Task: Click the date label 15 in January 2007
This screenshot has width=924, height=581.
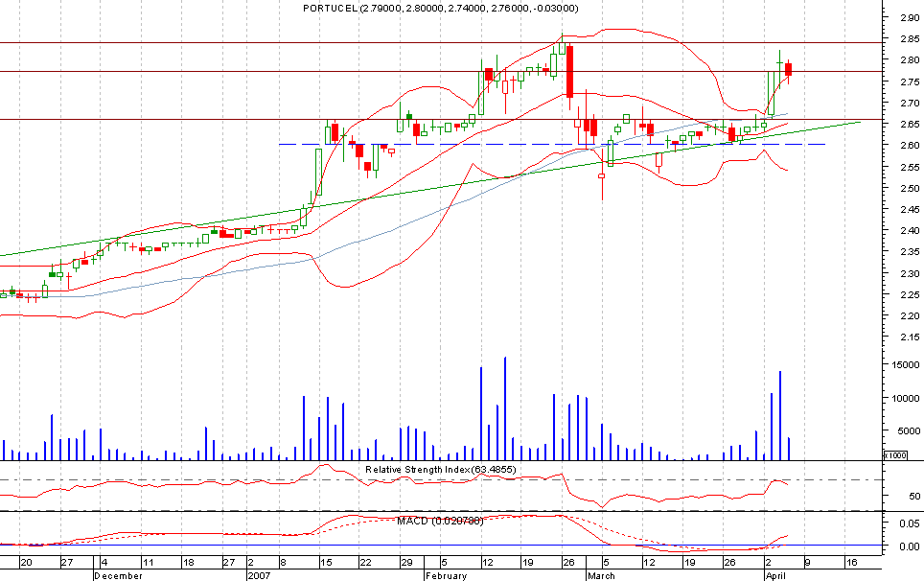Action: 326,562
